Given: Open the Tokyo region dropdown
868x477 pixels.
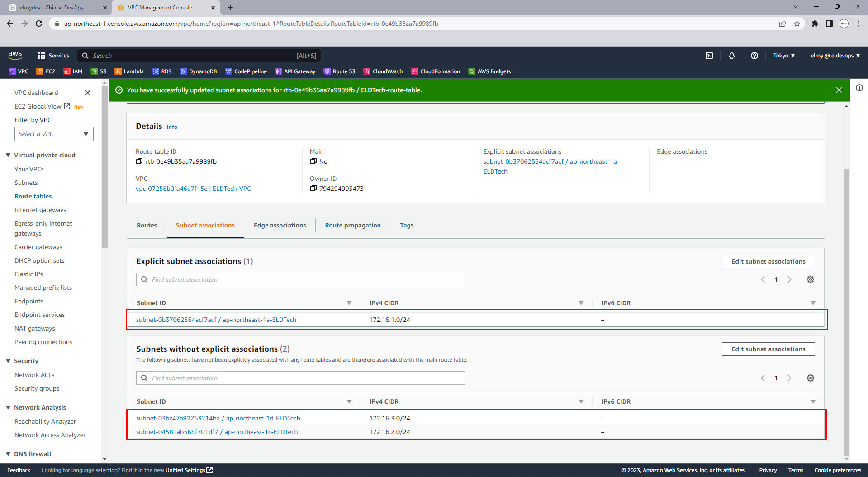Looking at the screenshot, I should tap(784, 56).
